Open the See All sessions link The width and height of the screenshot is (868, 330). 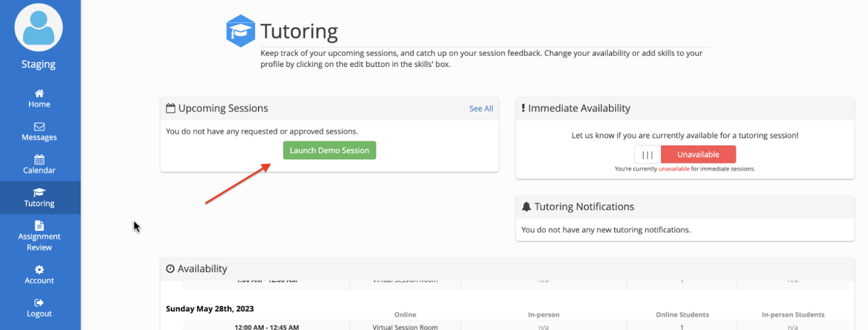point(481,108)
